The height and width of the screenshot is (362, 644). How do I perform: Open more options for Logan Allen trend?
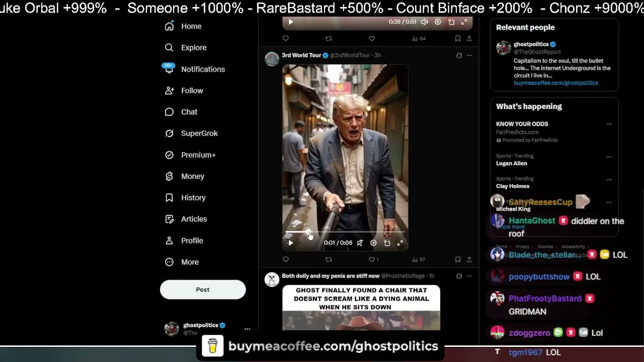pyautogui.click(x=609, y=156)
